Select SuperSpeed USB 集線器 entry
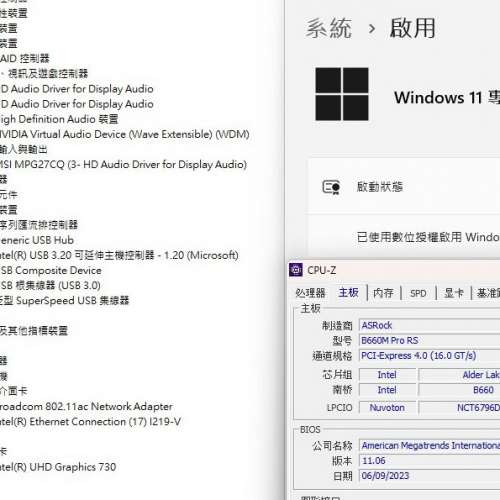500x500 pixels. [x=64, y=301]
